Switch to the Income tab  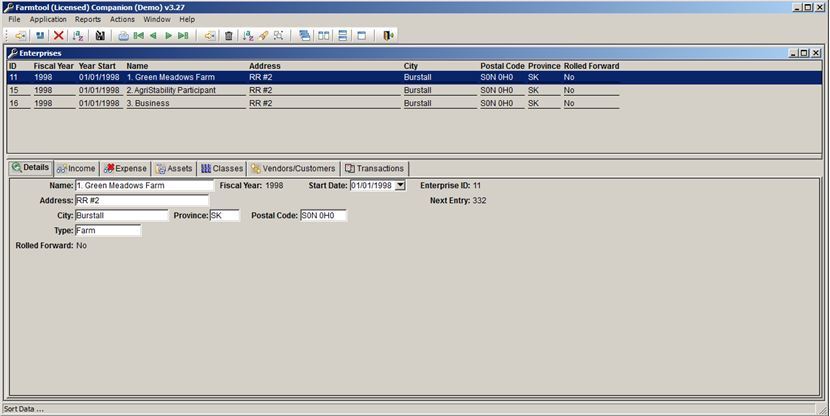tap(76, 168)
